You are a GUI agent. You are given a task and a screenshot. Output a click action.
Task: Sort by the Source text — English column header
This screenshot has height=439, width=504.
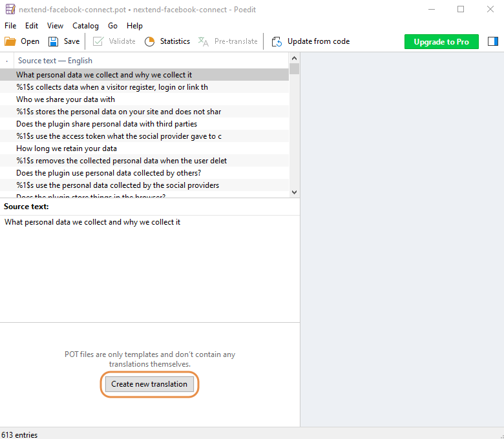click(x=55, y=61)
